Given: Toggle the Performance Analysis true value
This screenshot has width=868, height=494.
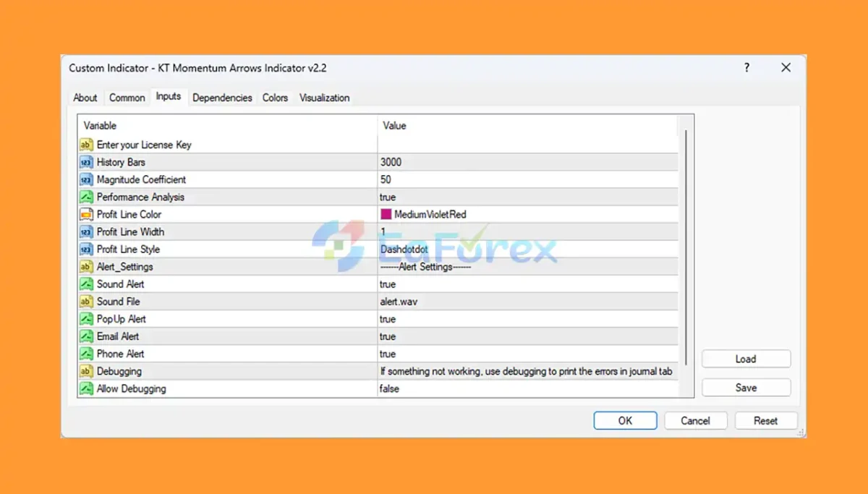Looking at the screenshot, I should click(x=388, y=197).
